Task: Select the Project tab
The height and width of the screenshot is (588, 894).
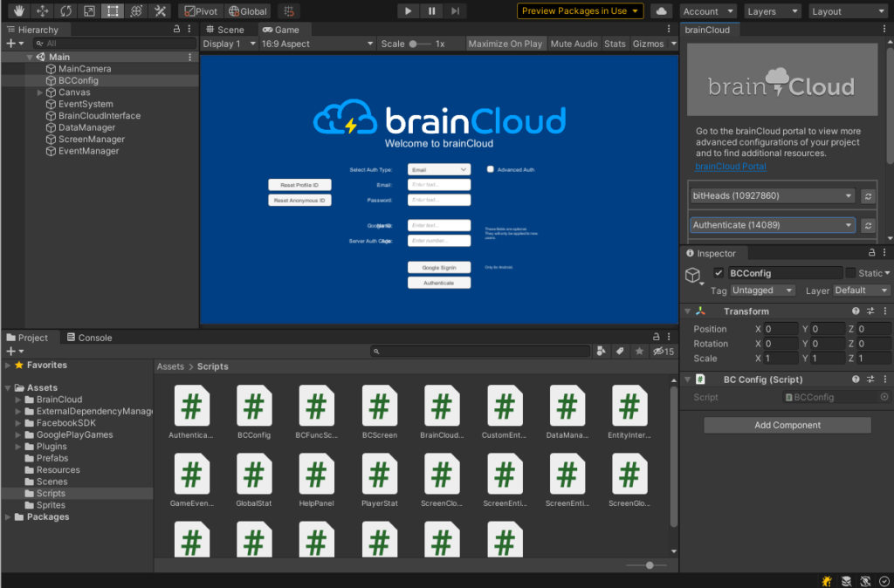Action: tap(27, 338)
